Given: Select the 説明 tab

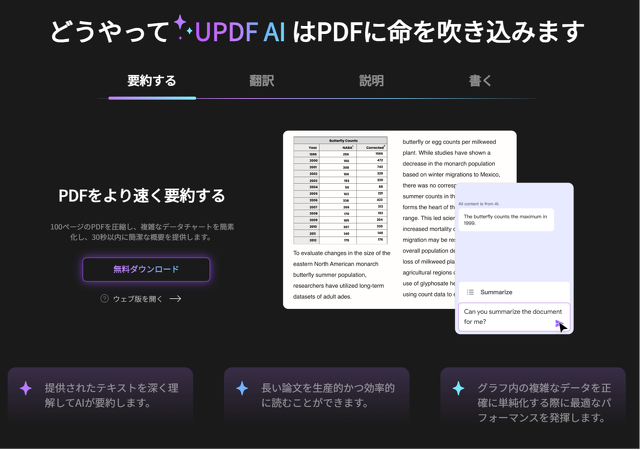Looking at the screenshot, I should point(371,81).
